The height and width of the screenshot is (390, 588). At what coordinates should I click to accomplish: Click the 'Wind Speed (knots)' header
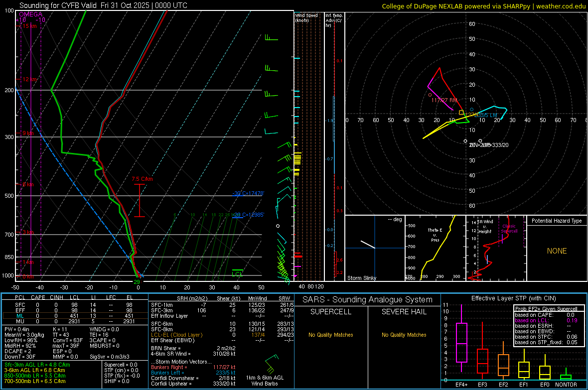pyautogui.click(x=306, y=17)
